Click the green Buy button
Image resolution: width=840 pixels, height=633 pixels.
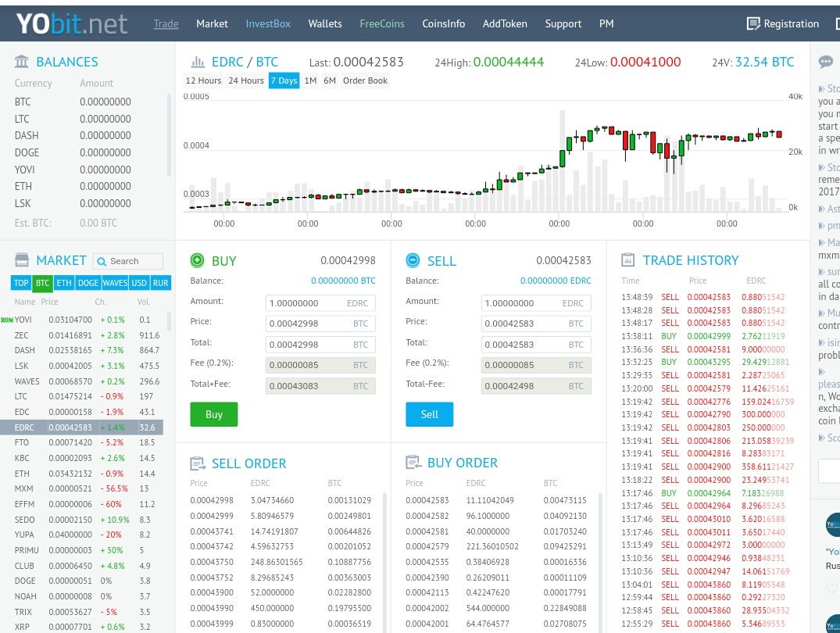click(214, 414)
